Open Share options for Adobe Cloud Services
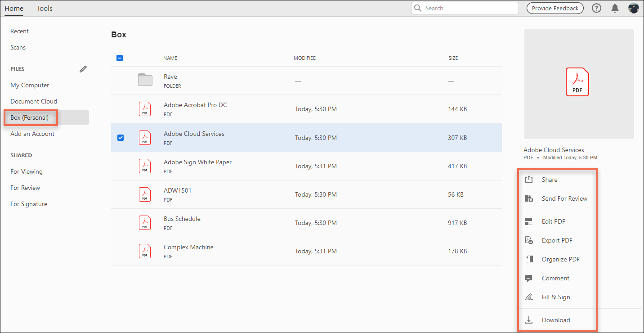Viewport: 644px width, 333px height. point(549,179)
